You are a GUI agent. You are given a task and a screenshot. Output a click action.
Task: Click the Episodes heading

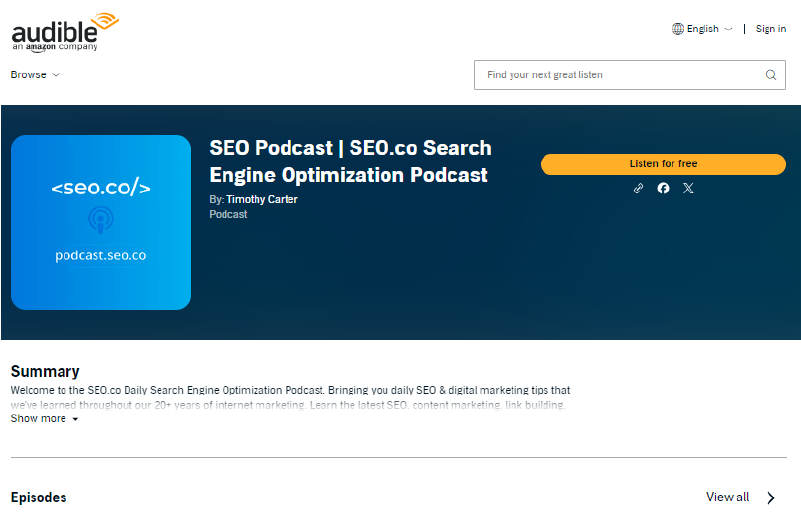tap(39, 498)
